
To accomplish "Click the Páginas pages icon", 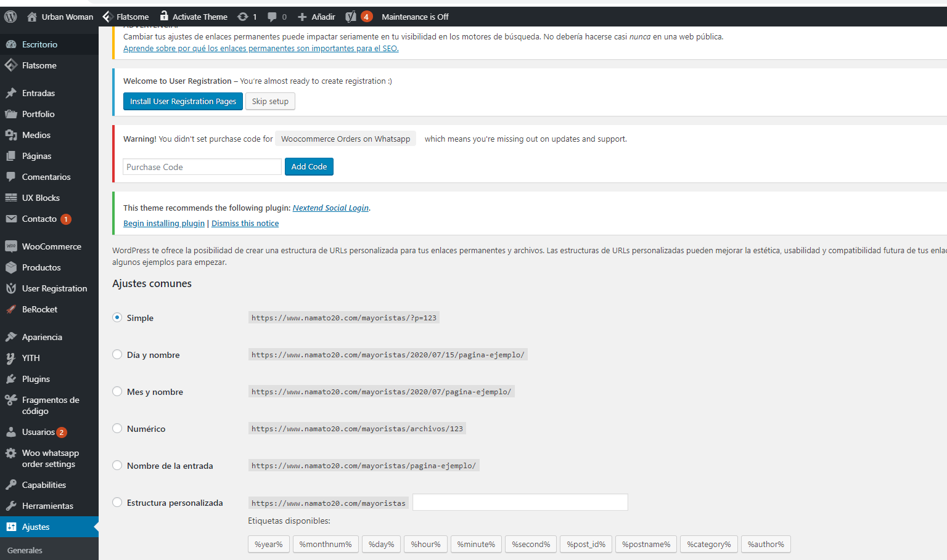I will pyautogui.click(x=11, y=156).
